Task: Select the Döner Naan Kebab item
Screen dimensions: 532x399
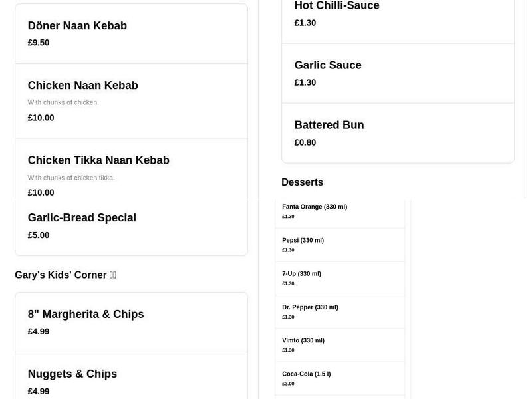Action: (77, 26)
